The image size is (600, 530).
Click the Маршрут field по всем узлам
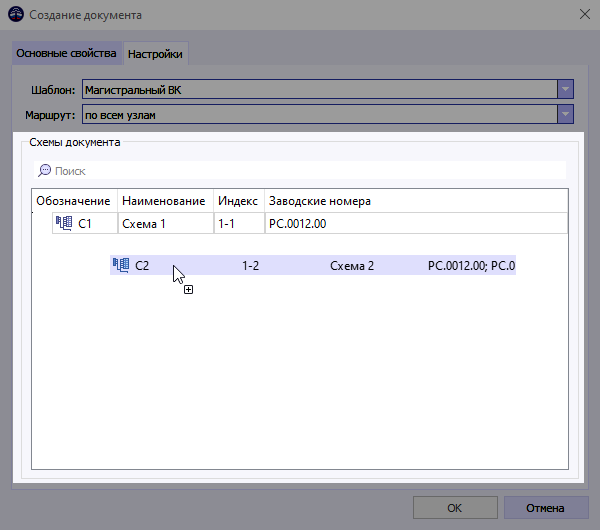click(320, 114)
